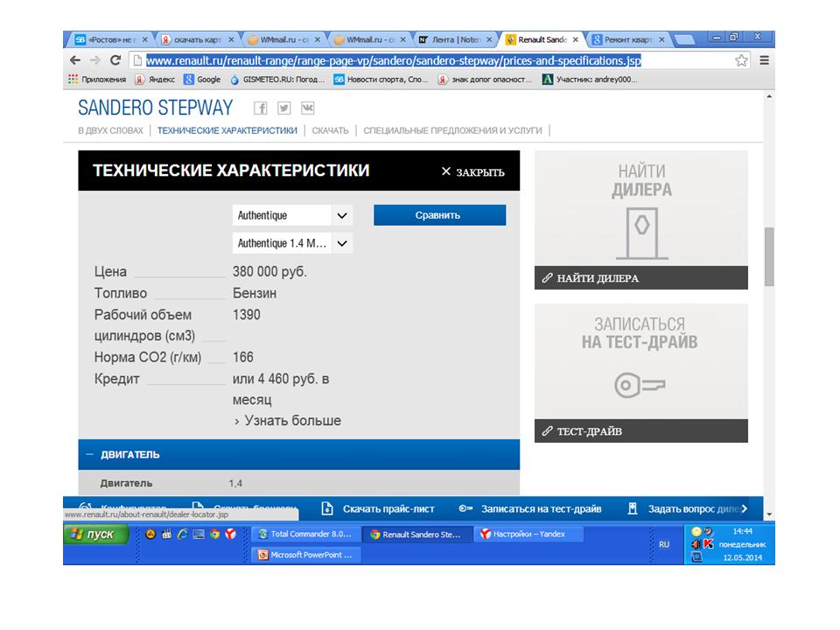
Task: Click the Сравнить compare button
Action: [440, 215]
